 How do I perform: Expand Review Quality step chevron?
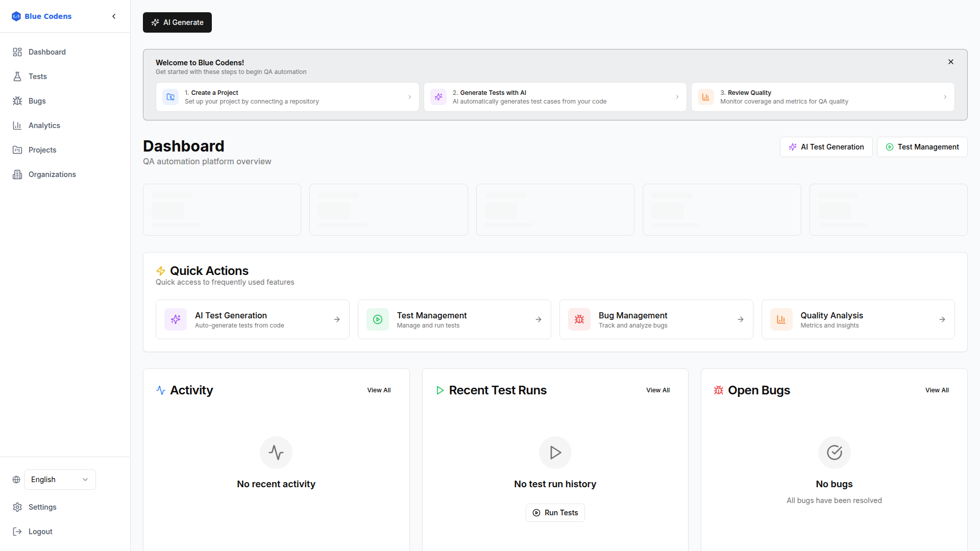(x=945, y=97)
